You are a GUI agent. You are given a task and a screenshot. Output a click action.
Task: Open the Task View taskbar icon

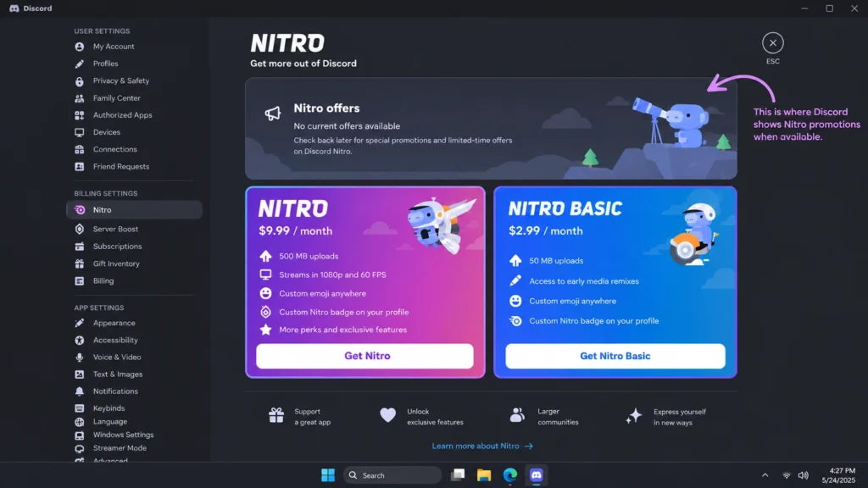[458, 475]
